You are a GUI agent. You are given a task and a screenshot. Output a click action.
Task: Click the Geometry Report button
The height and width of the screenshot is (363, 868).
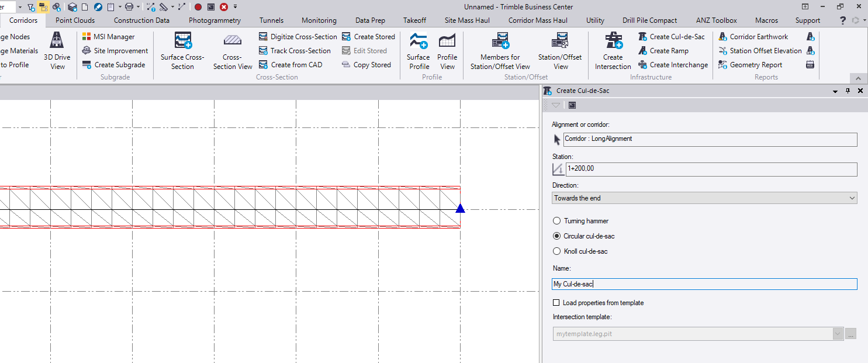coord(755,65)
